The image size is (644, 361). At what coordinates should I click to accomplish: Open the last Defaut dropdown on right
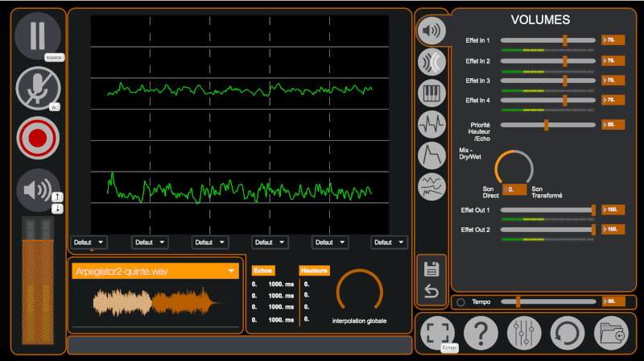point(389,242)
